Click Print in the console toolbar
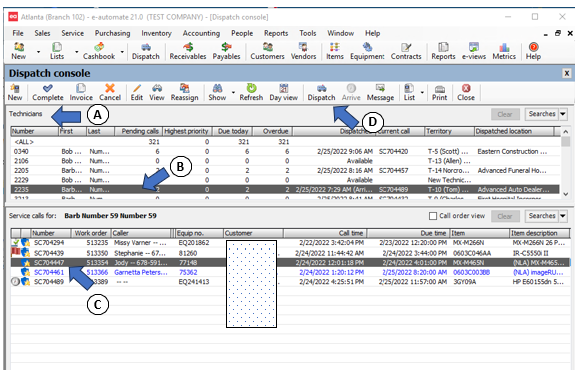579x372 pixels. [439, 92]
